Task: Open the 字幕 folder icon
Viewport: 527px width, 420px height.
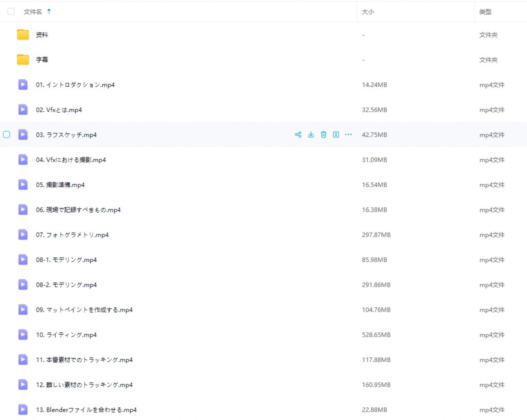Action: coord(23,60)
